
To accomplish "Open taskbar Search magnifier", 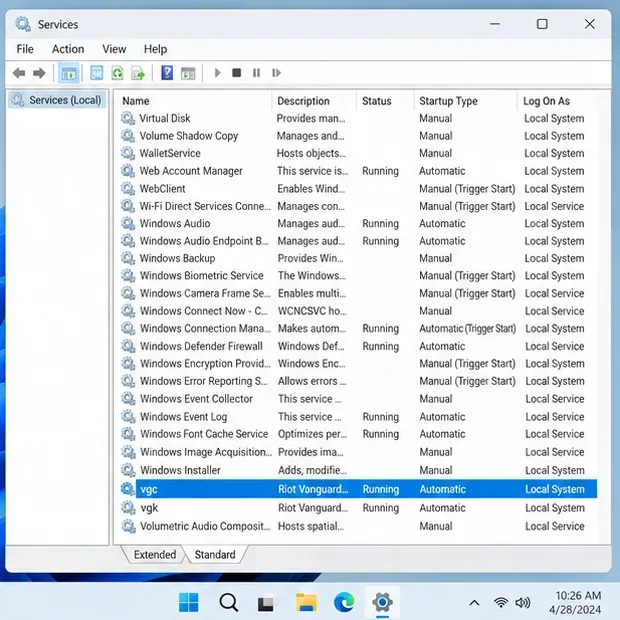I will point(229,603).
